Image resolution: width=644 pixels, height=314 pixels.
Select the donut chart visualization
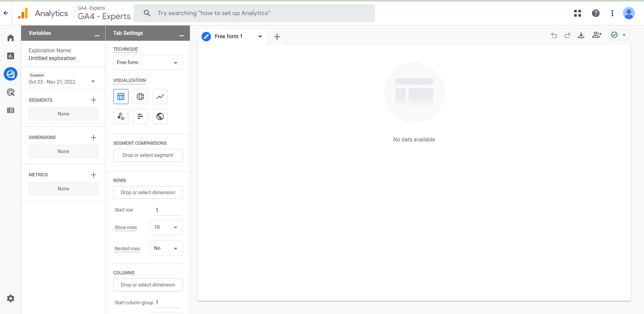tap(140, 97)
